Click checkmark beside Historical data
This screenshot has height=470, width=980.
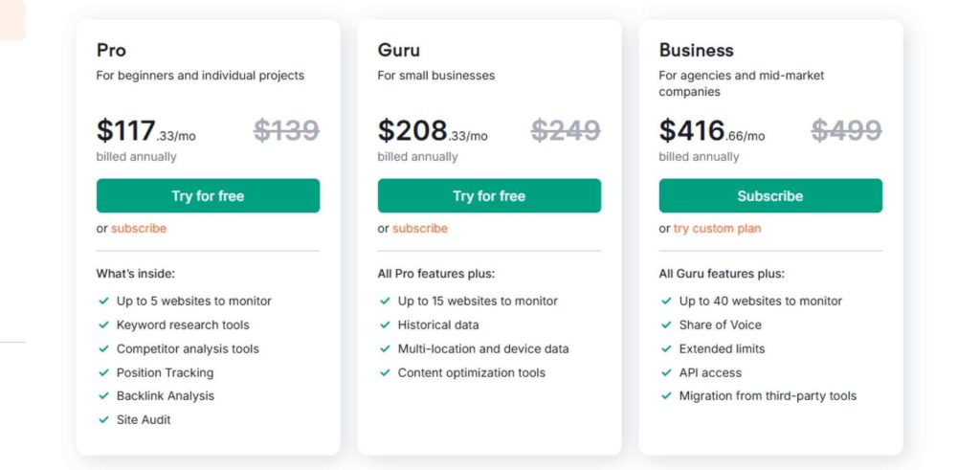[x=385, y=325]
